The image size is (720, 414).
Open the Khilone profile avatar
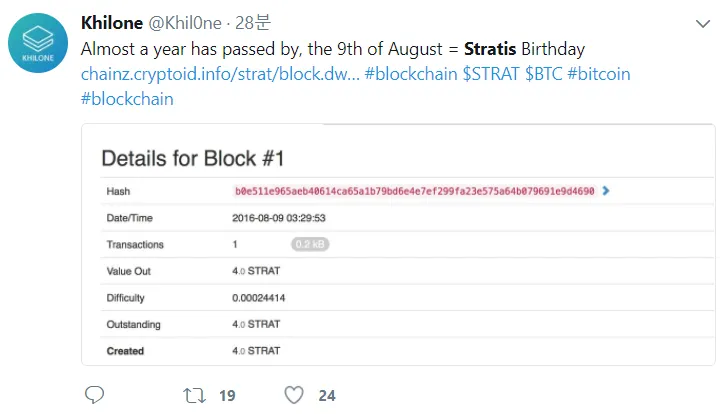point(38,43)
